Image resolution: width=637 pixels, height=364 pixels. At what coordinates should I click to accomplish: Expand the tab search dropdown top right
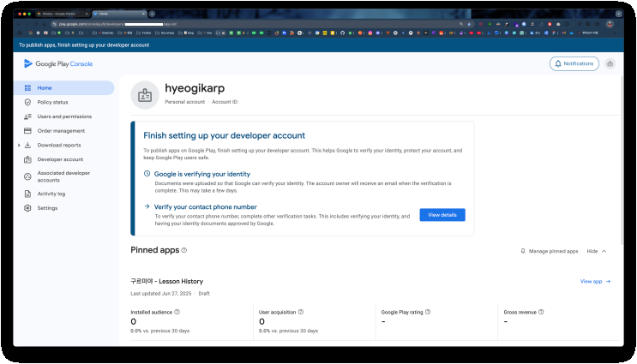tap(619, 14)
